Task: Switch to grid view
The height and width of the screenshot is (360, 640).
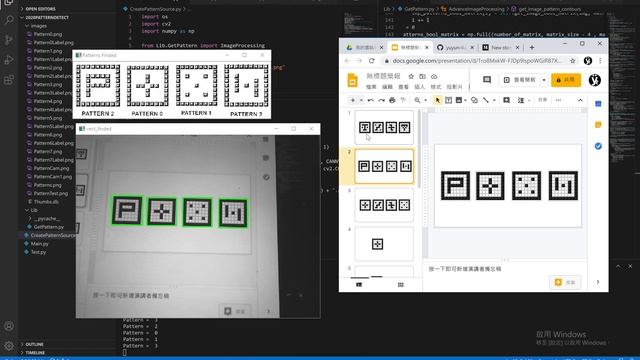Action: tap(400, 284)
